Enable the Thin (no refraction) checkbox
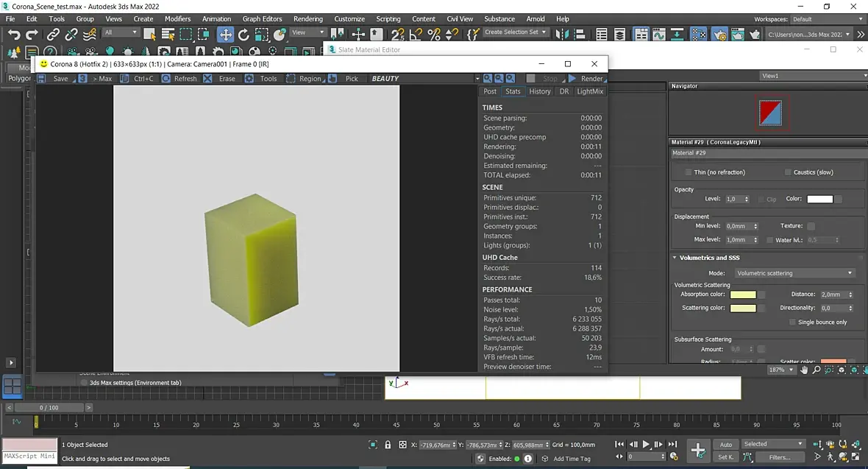The height and width of the screenshot is (469, 868). 688,172
